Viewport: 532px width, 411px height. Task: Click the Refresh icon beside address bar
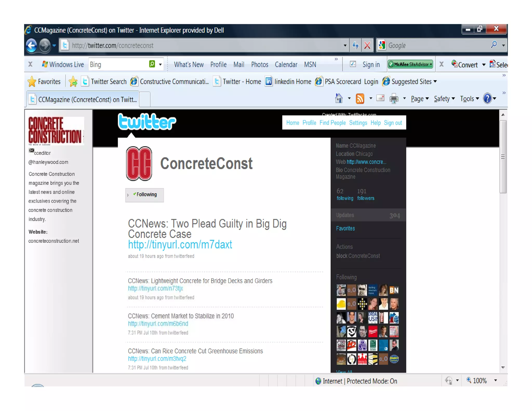click(x=355, y=45)
